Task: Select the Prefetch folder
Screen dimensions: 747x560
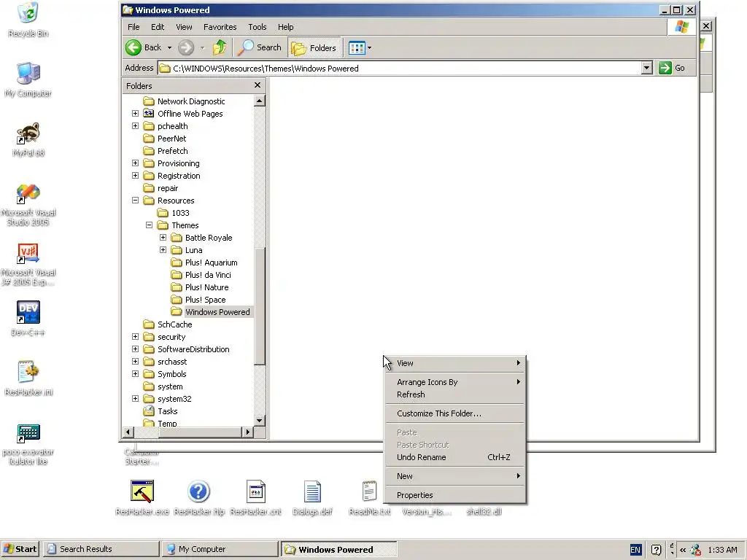Action: point(166,150)
